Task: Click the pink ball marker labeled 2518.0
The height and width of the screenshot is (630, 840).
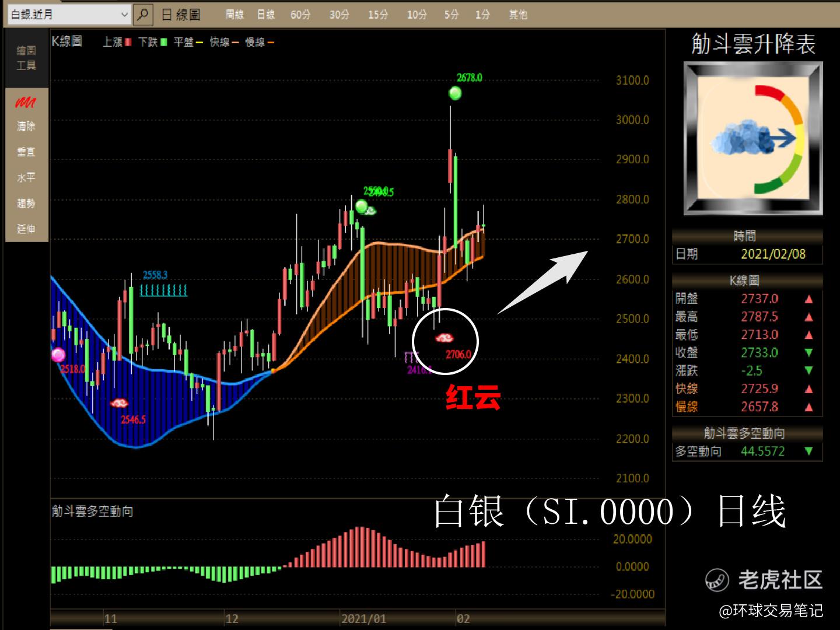Action: pos(58,355)
